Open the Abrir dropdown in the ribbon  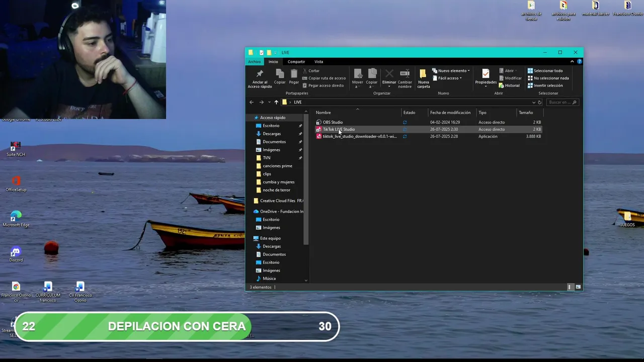click(508, 71)
